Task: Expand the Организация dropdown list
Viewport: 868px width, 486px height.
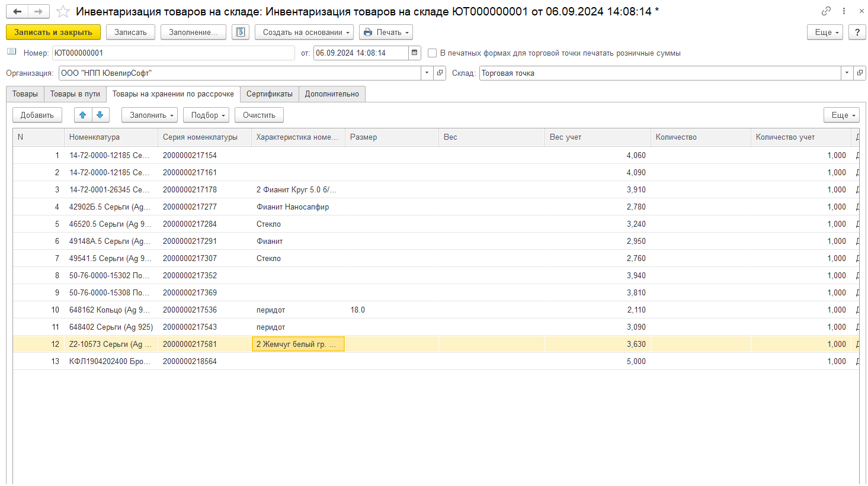Action: [428, 73]
